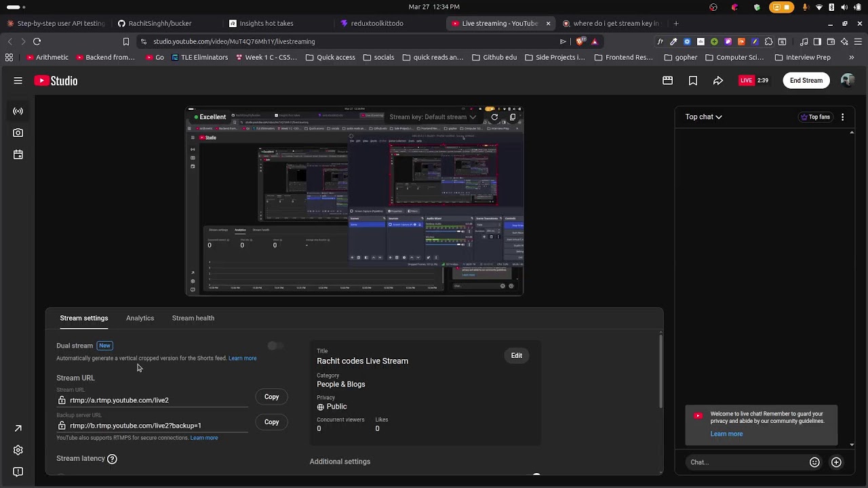Image resolution: width=868 pixels, height=488 pixels.
Task: Open the YouTube Studio hamburger menu
Action: tap(18, 81)
